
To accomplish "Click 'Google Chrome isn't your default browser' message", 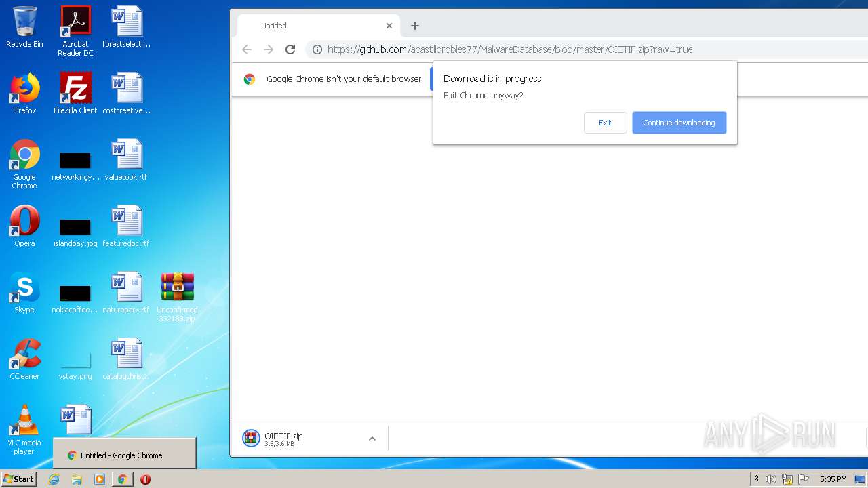I will click(x=344, y=79).
